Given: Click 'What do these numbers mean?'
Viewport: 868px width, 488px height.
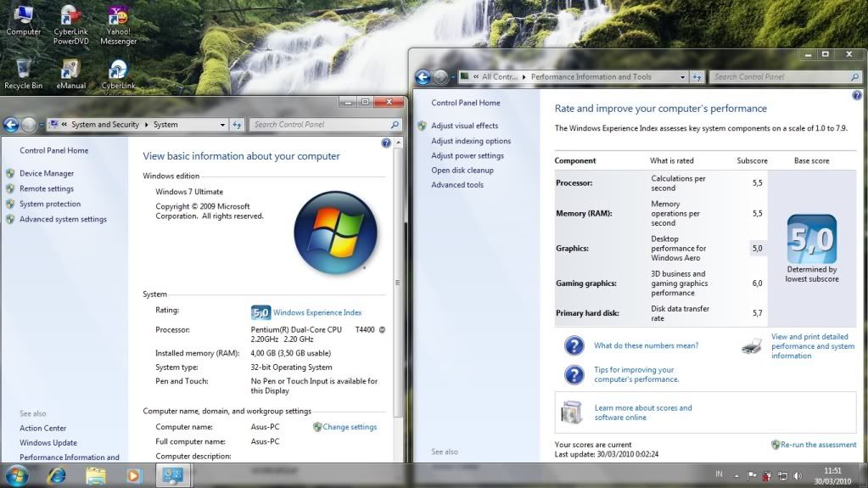Looking at the screenshot, I should point(646,345).
